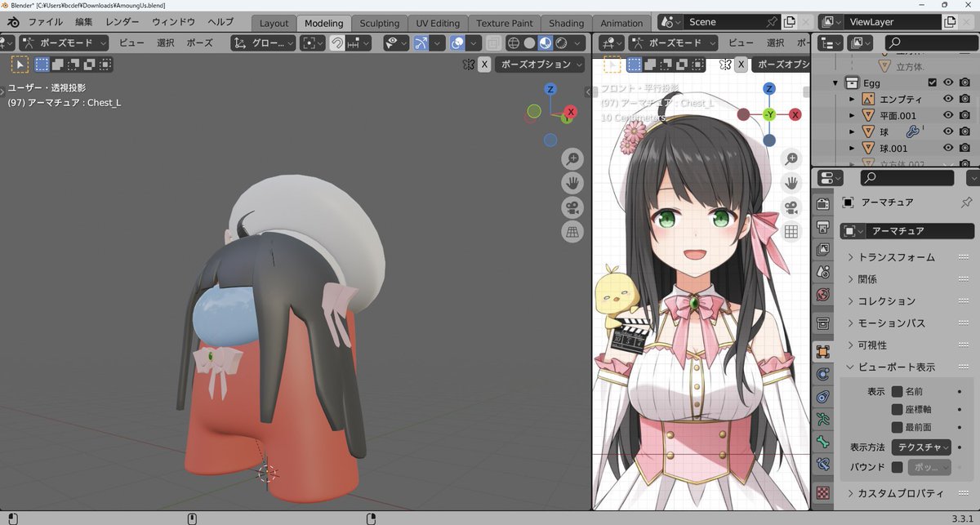Click the blue Z axis on right viewport gizmo
This screenshot has height=525, width=980.
coord(768,89)
